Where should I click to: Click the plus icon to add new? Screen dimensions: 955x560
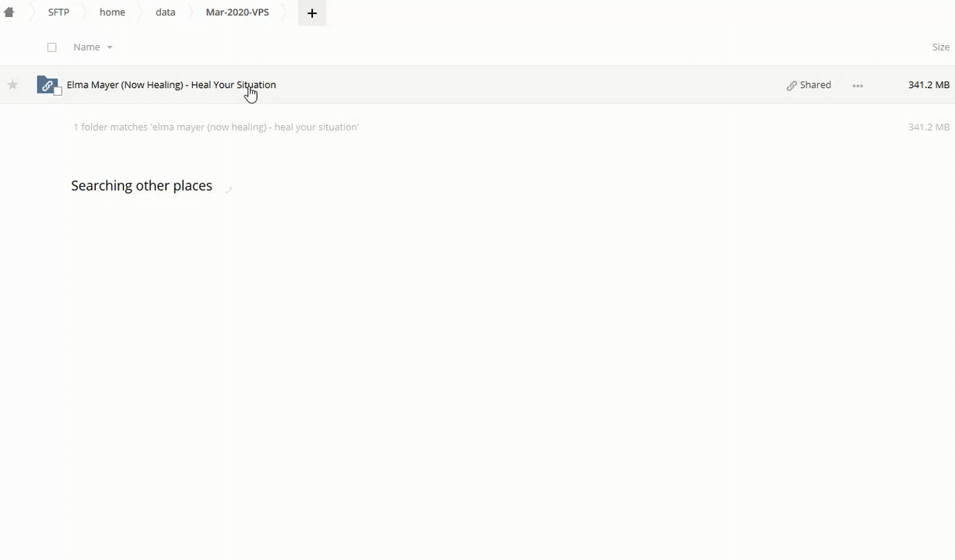tap(312, 13)
